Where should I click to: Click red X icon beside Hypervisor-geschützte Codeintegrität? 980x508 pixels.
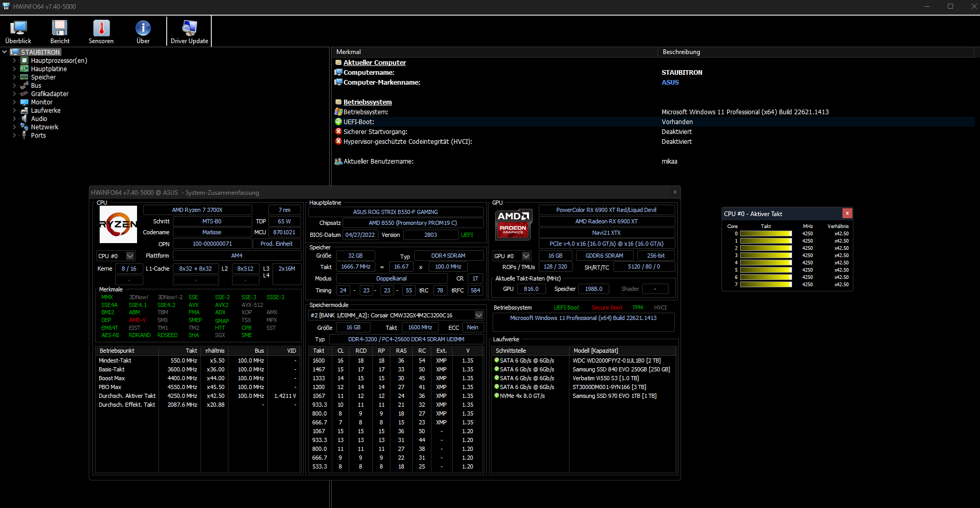click(x=338, y=141)
